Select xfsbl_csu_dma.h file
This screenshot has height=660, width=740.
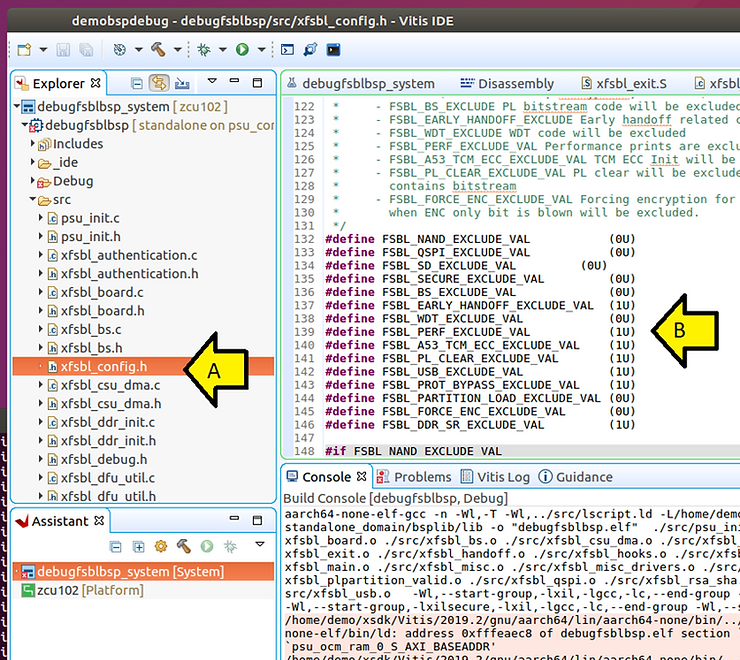(111, 404)
